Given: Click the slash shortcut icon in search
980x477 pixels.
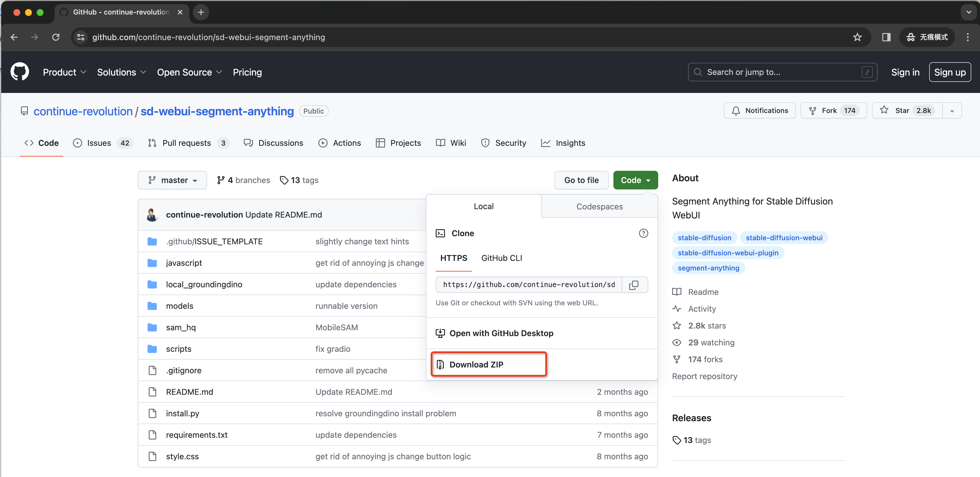Looking at the screenshot, I should pos(867,72).
